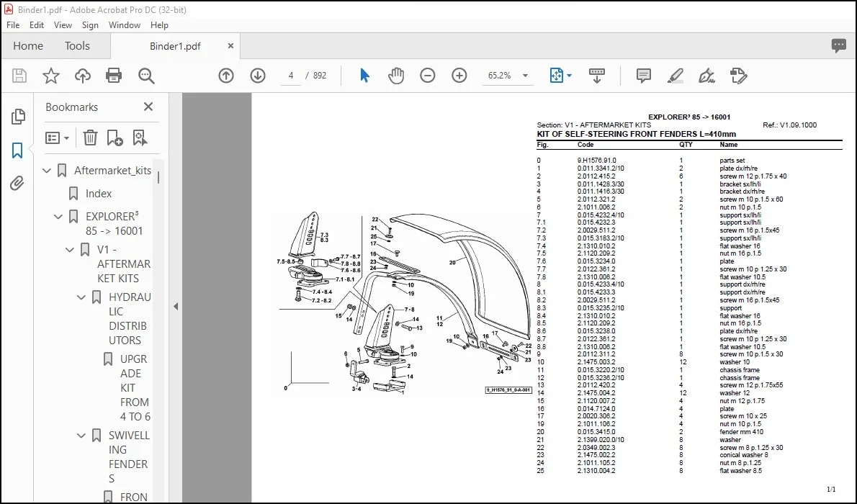Click the upload to cloud icon
Screen dimensions: 857x504
83,76
